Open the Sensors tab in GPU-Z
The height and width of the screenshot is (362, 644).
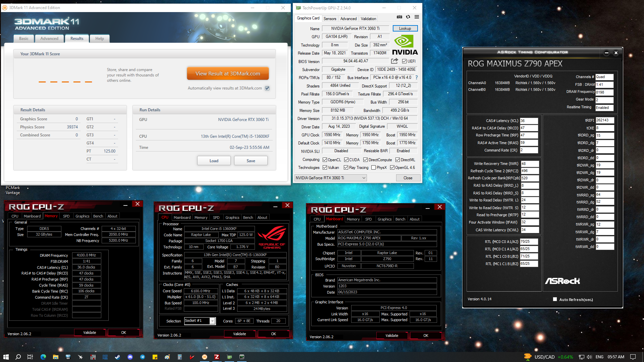(x=330, y=19)
